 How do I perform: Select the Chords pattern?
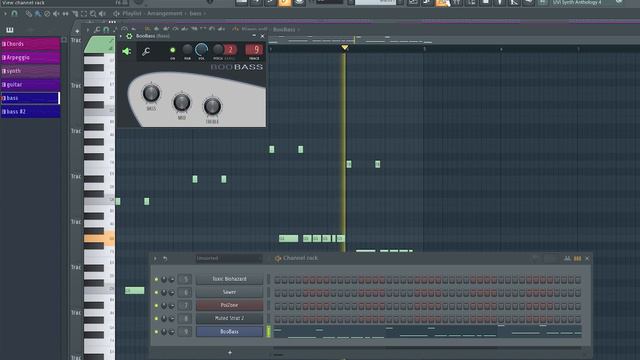[31, 44]
